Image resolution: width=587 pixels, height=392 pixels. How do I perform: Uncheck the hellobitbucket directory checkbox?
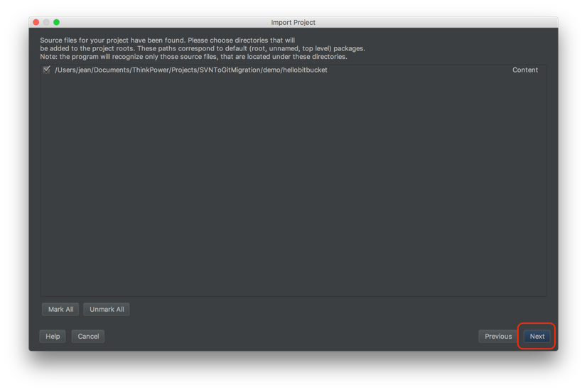(x=46, y=70)
